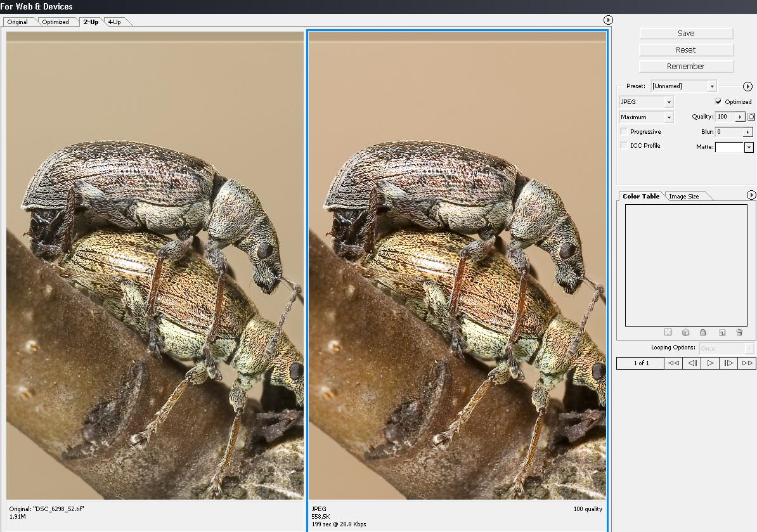Enable the Progressive checkbox
The image size is (757, 532).
[624, 132]
